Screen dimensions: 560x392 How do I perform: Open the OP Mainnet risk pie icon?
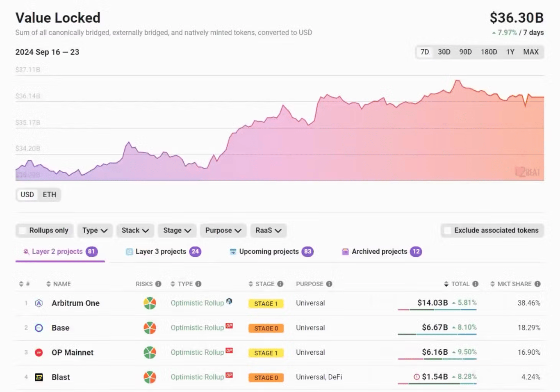coord(150,353)
